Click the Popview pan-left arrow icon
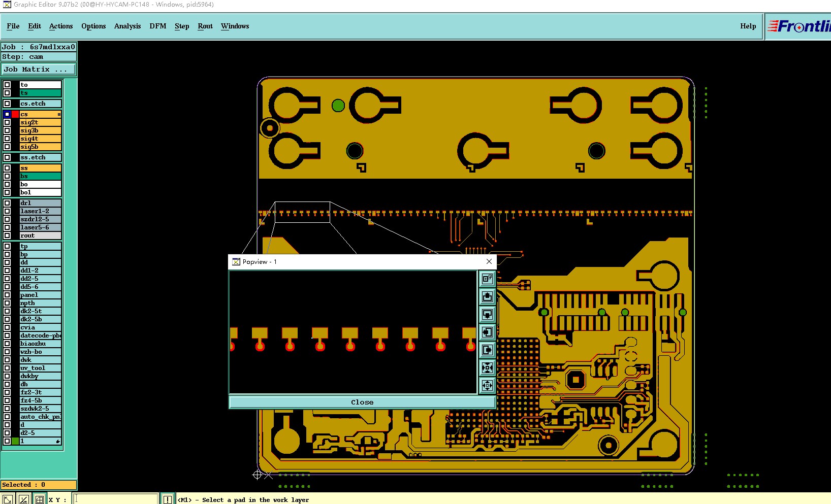The image size is (831, 504). coord(487,332)
